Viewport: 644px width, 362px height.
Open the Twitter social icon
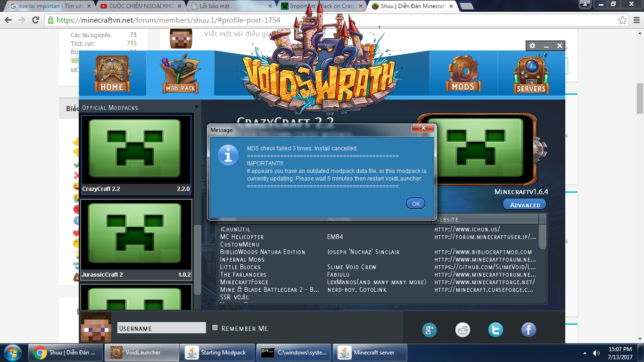[495, 330]
